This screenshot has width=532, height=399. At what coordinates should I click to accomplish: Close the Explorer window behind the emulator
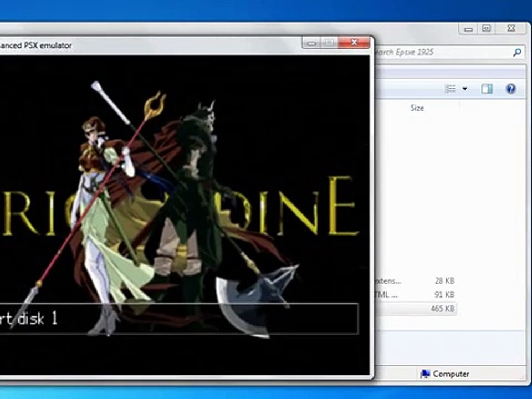click(x=511, y=29)
